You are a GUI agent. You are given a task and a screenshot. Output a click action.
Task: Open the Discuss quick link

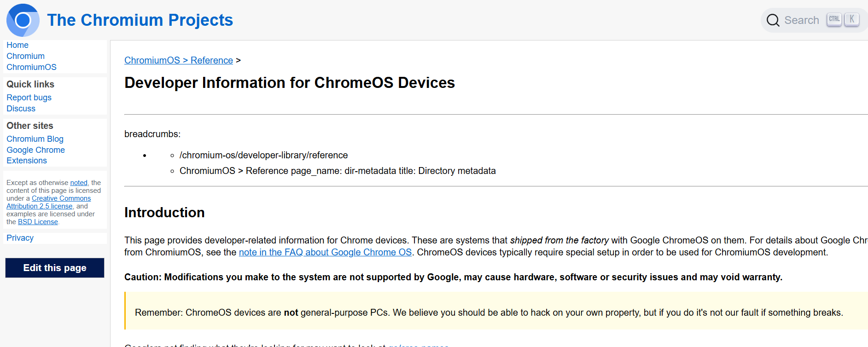tap(21, 109)
